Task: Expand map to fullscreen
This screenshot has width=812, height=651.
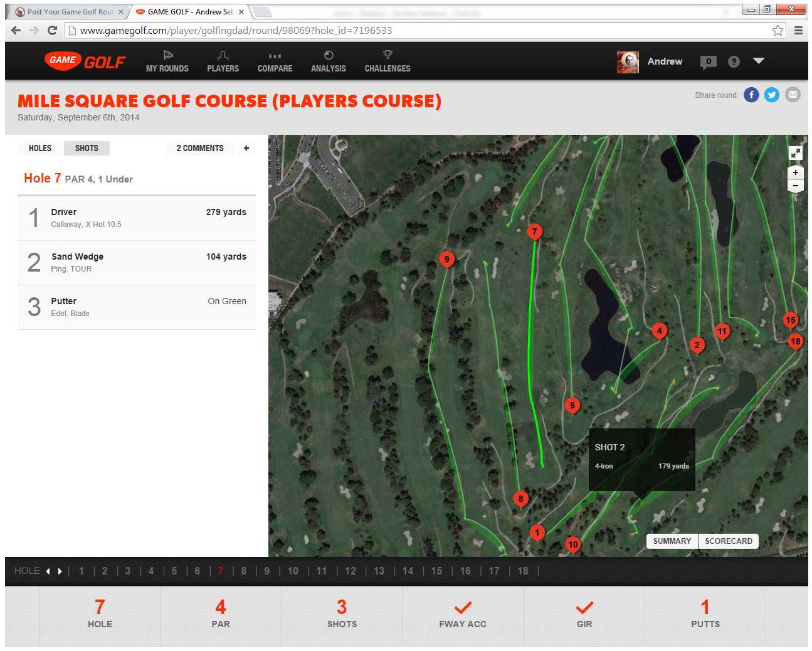Action: coord(795,152)
